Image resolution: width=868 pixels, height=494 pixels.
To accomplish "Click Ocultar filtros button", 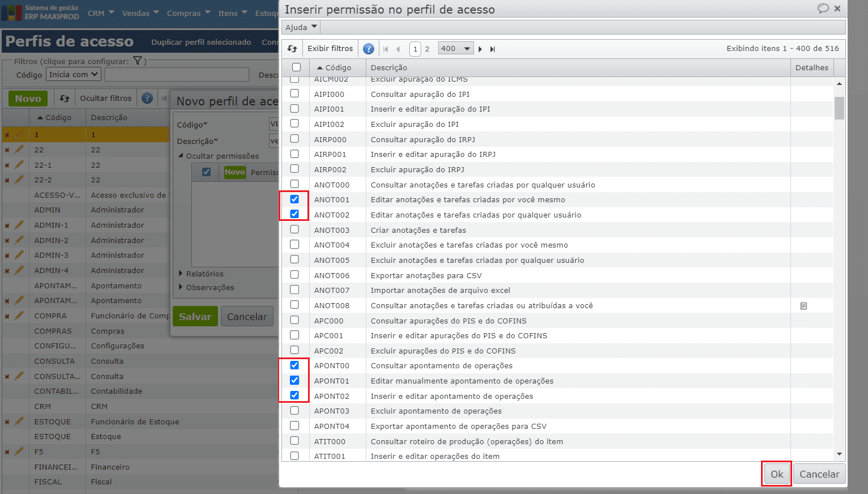I will click(106, 99).
